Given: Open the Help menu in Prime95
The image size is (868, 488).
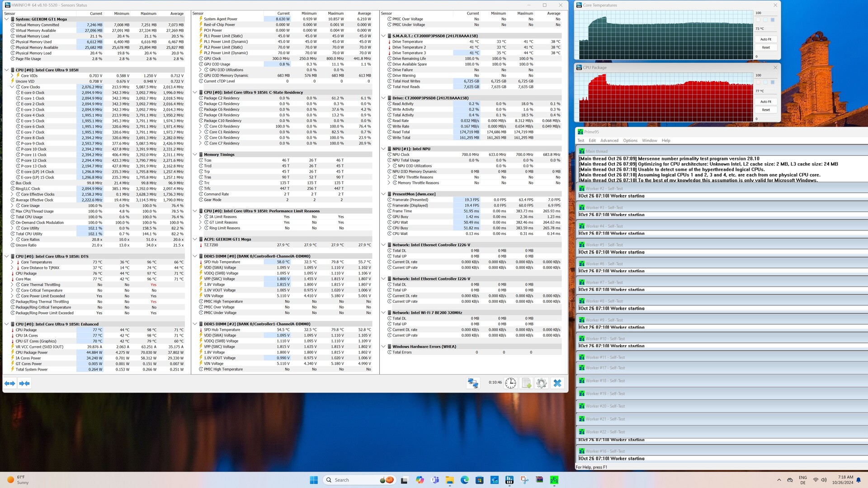Looking at the screenshot, I should click(666, 141).
